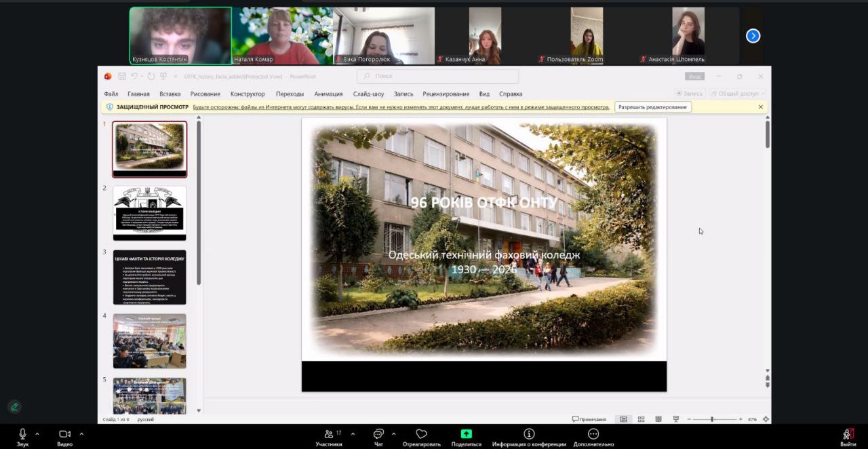Click the zoom slider in PowerPoint status bar
This screenshot has width=868, height=449.
[712, 419]
